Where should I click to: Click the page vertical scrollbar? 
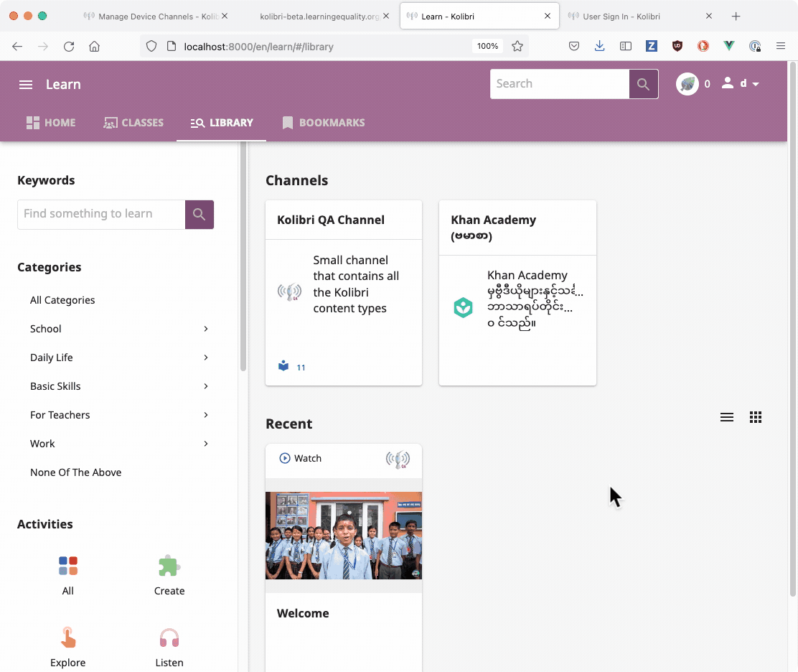792,329
